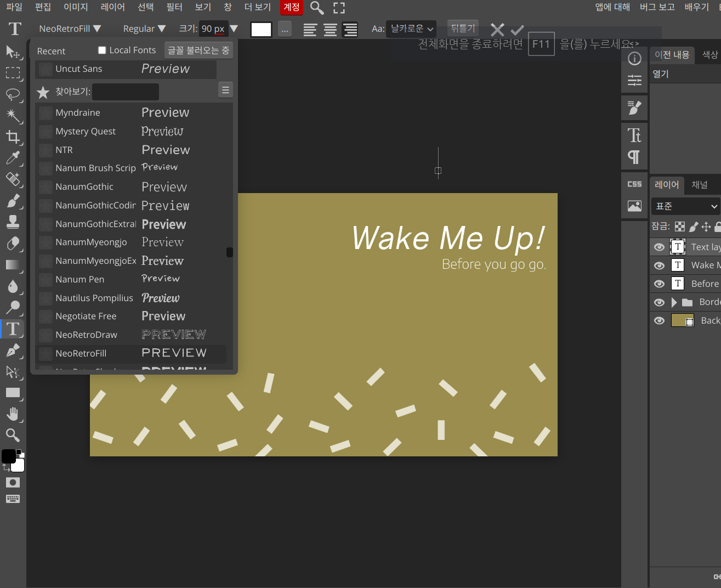Screen dimensions: 721x588
Task: Toggle lock image pixels brush icon
Action: [694, 227]
